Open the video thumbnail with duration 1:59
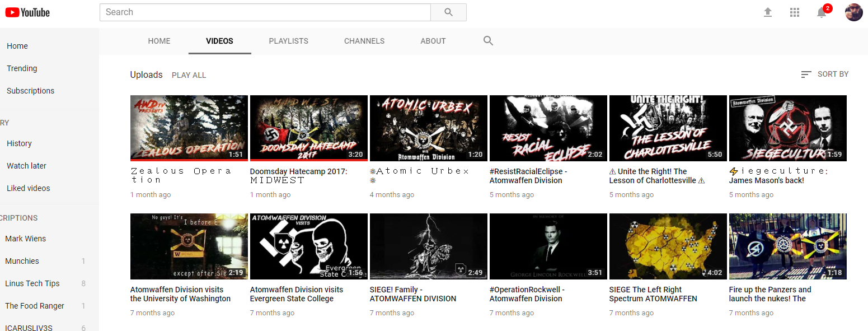Viewport: 868px width, 331px height. 787,128
